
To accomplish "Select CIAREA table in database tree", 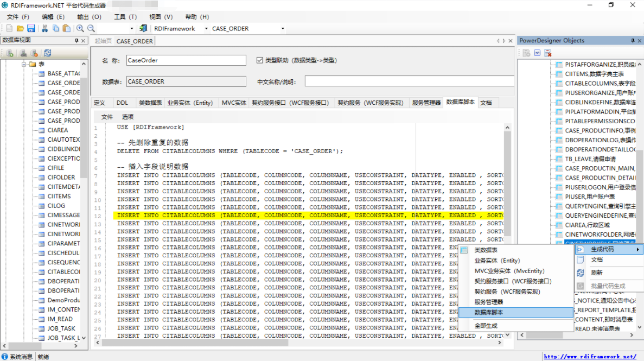I will pyautogui.click(x=58, y=130).
